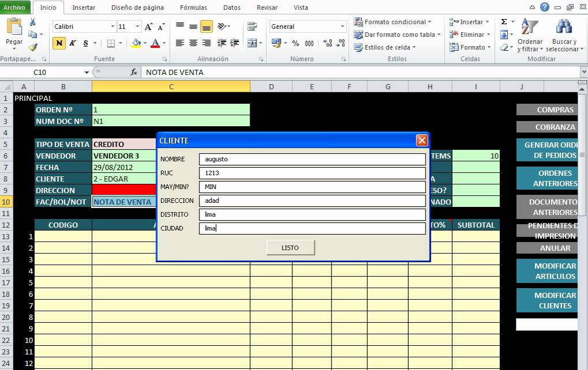Viewport: 588px width, 370px height.
Task: Click the Copiar icon
Action: click(33, 35)
